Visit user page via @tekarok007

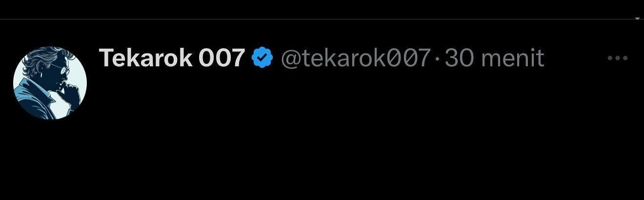355,59
